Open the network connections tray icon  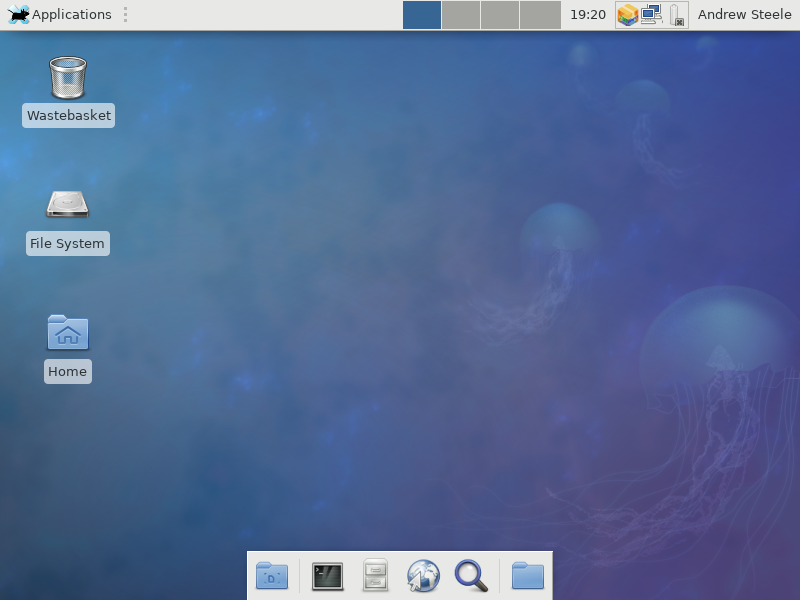coord(652,15)
